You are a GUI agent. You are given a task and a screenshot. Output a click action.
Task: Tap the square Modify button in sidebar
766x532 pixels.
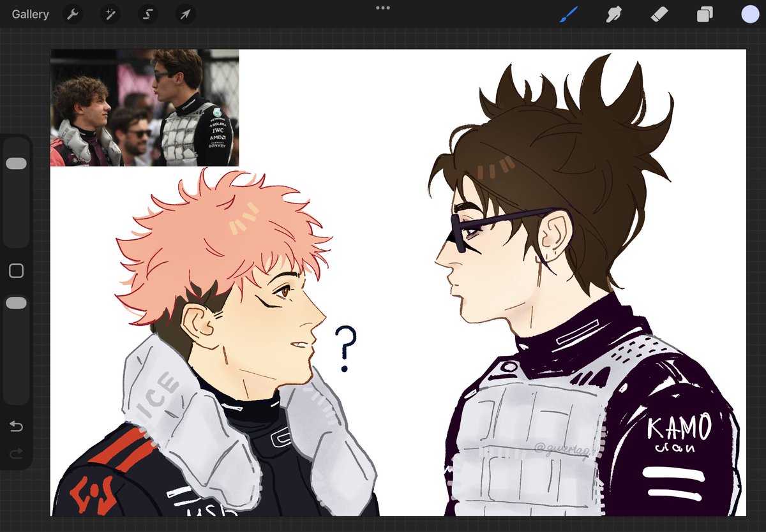[x=17, y=271]
